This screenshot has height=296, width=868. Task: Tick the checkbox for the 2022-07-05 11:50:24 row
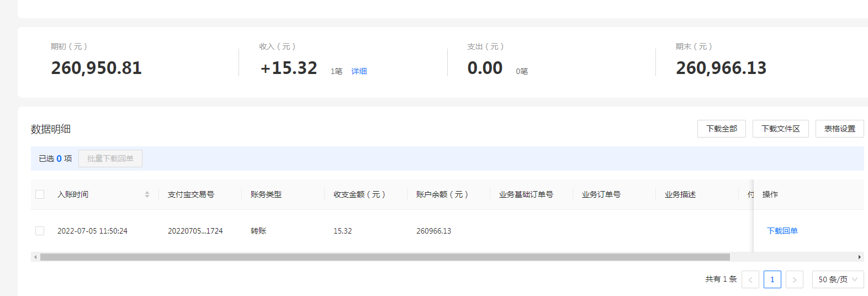tap(40, 231)
